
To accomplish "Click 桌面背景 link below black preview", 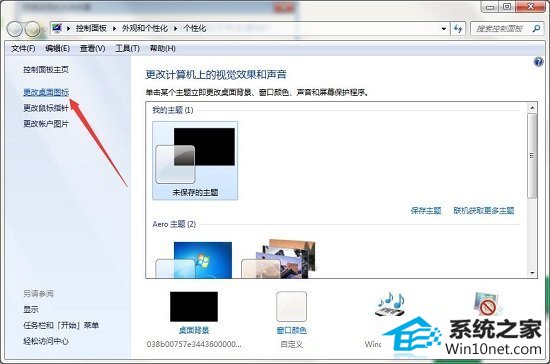I will click(194, 330).
